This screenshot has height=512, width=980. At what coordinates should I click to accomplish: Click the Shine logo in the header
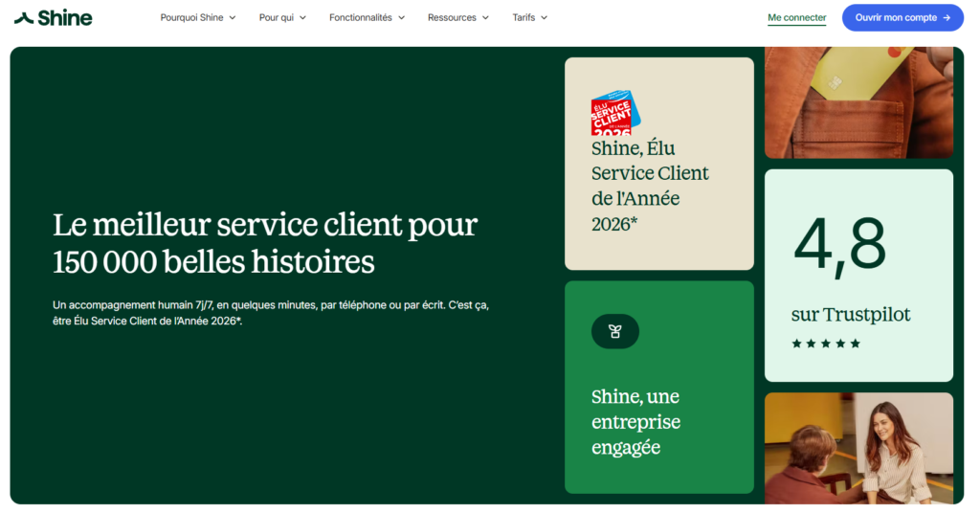click(53, 17)
